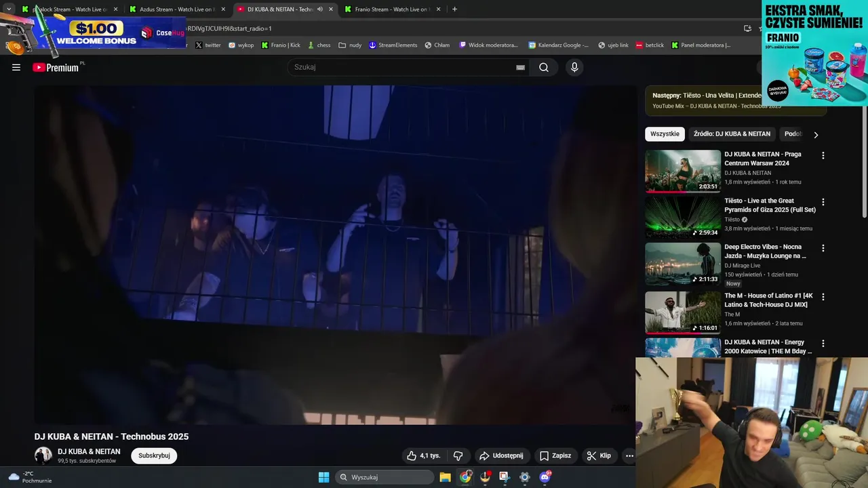Open Widok moderatora bookmark

488,45
